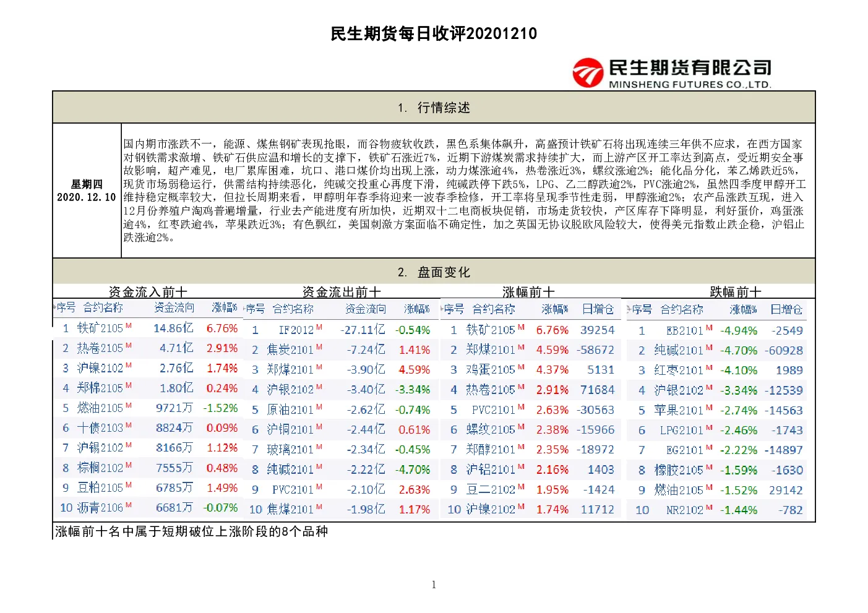The width and height of the screenshot is (868, 613).
Task: Click the 39254 daily position increase value
Action: (x=597, y=330)
